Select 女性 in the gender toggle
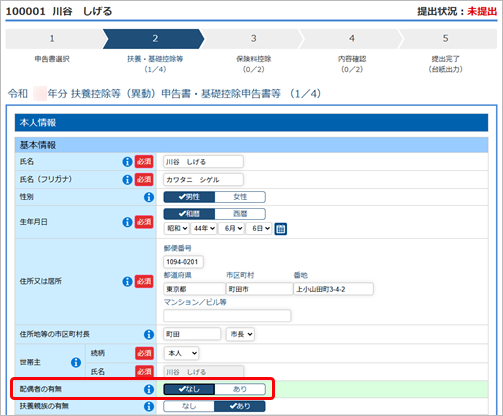The width and height of the screenshot is (503, 416). 240,197
